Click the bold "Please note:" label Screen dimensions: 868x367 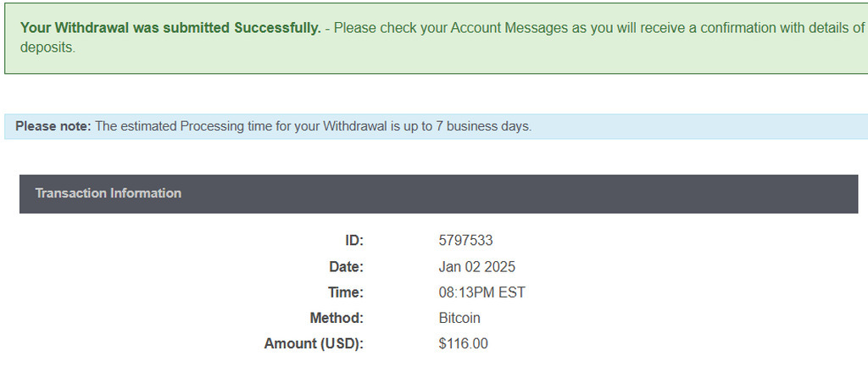[x=53, y=126]
